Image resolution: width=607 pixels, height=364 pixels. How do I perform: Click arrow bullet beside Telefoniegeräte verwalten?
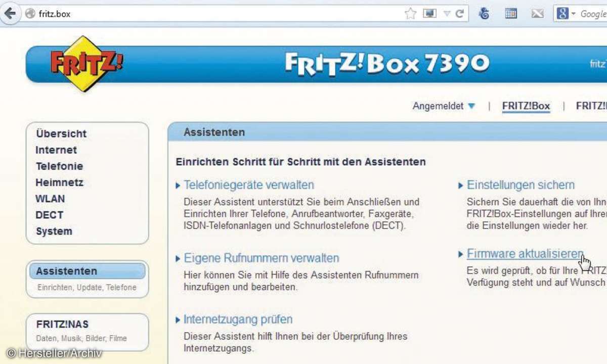click(x=178, y=186)
